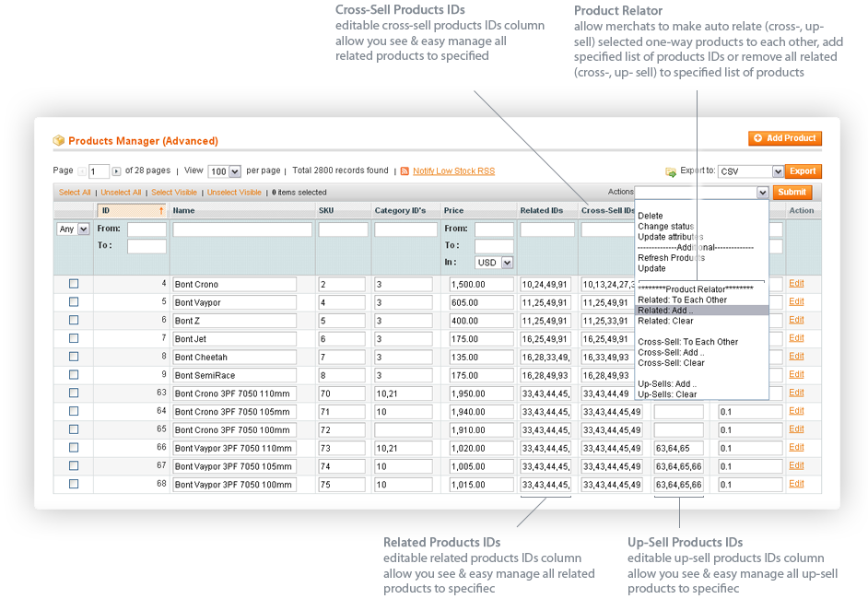Click the page number field
Screen dimensions: 868x599
tap(100, 171)
